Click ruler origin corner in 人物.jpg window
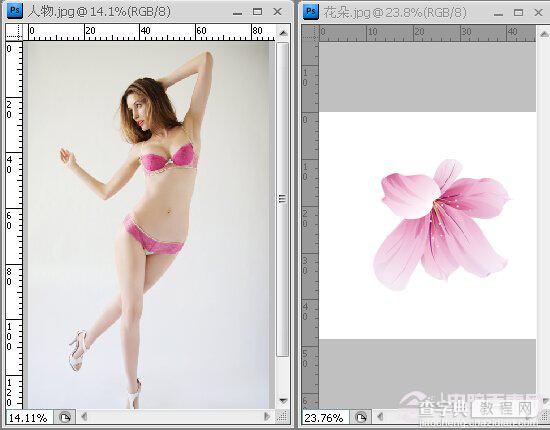Viewport: 550px width, 430px height. [14, 32]
